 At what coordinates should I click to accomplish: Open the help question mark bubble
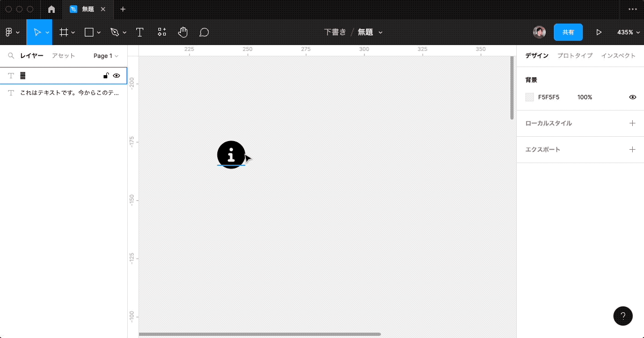623,316
